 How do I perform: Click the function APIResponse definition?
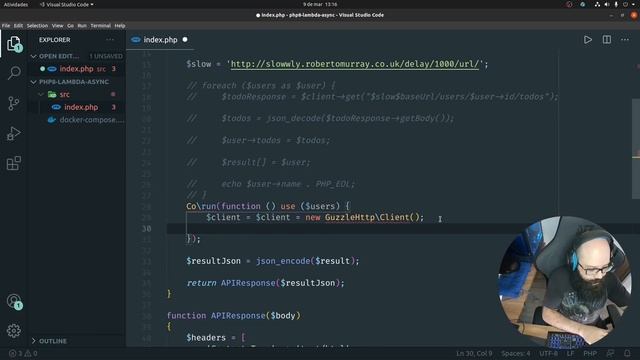pyautogui.click(x=233, y=316)
